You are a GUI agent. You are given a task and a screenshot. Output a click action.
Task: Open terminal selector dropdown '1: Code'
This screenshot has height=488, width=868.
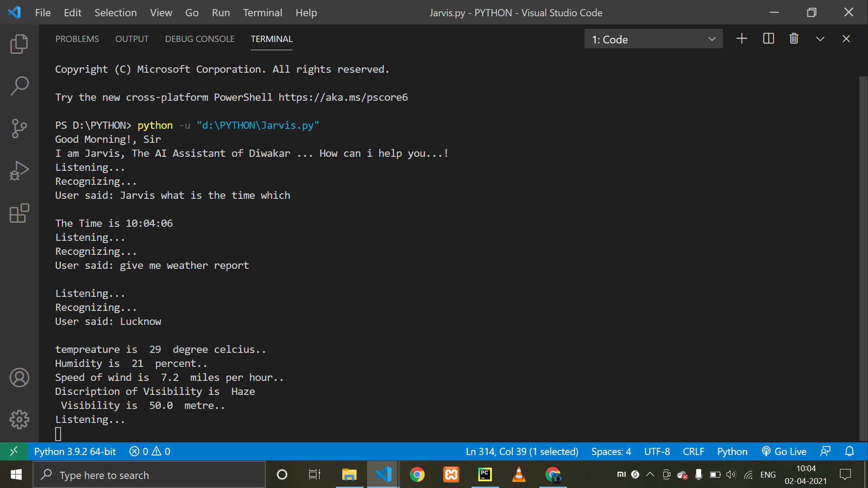tap(653, 39)
